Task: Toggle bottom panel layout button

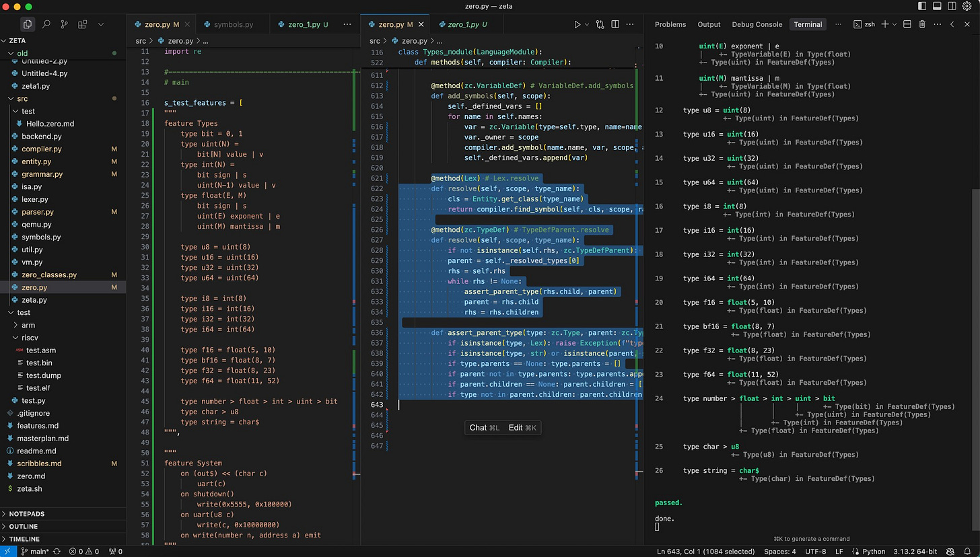Action: tap(936, 6)
